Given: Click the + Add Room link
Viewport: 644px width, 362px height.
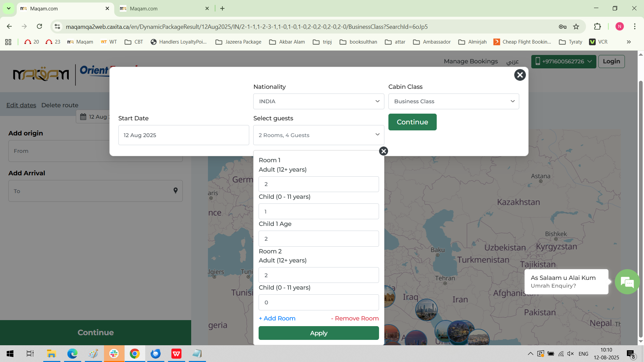Looking at the screenshot, I should click(x=277, y=318).
